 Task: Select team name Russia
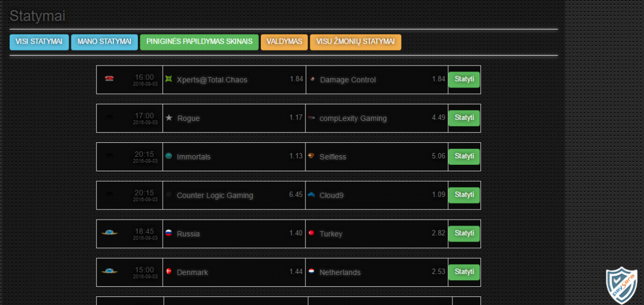click(188, 234)
